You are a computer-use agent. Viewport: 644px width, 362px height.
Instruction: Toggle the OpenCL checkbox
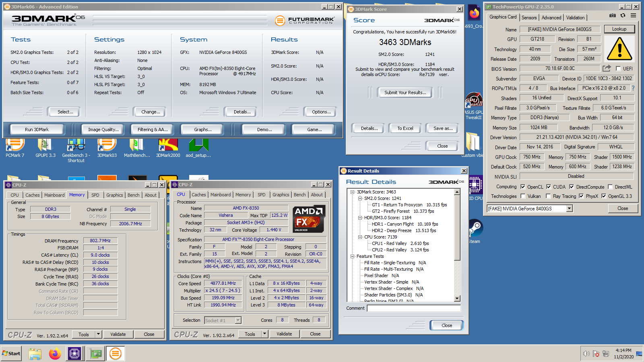coord(523,187)
